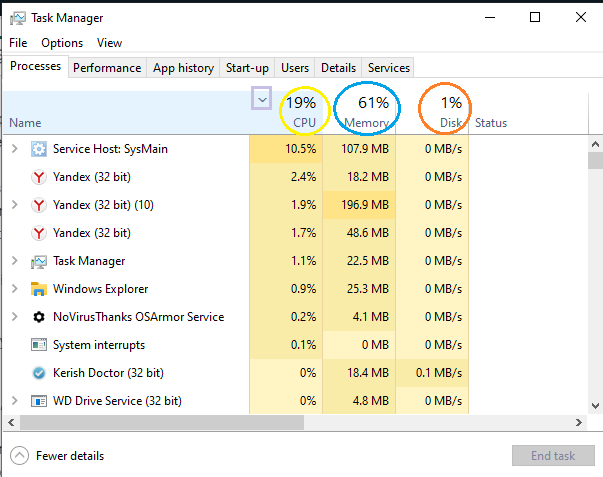Click the Task Manager title bar icon
The height and width of the screenshot is (477, 603).
click(x=17, y=17)
